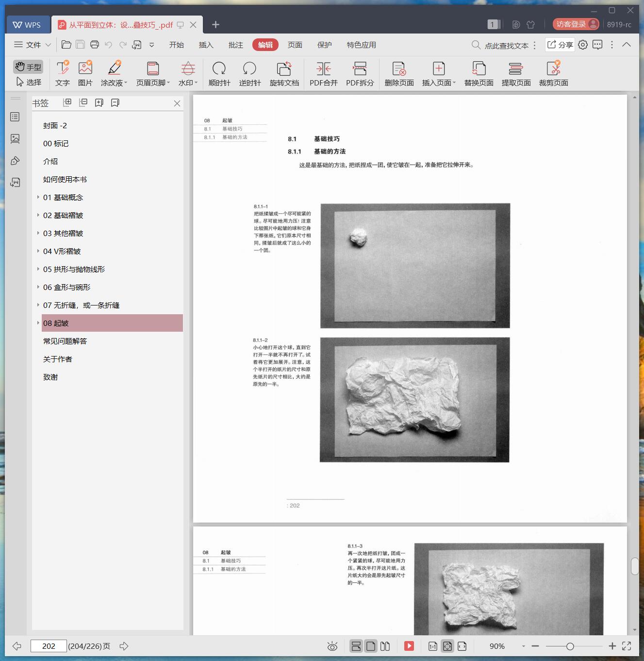Open the zoom percentage 90% dropdown
Screen dimensions: 644x661
[523, 646]
